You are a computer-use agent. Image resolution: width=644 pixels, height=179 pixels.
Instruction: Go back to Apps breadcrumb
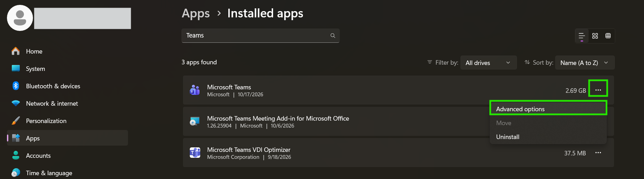[x=196, y=14]
